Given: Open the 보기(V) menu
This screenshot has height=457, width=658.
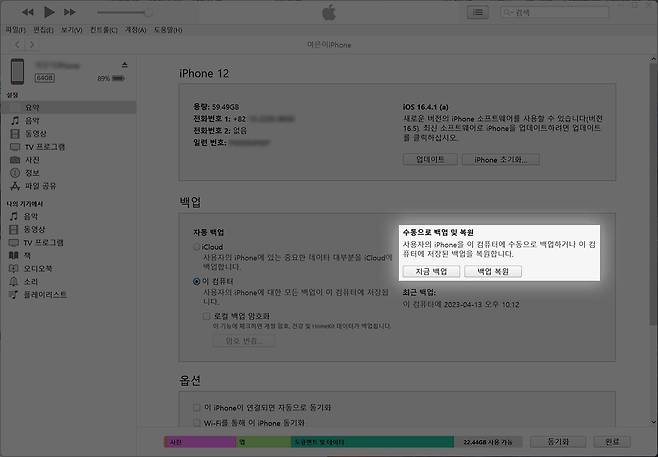Looking at the screenshot, I should (x=71, y=30).
